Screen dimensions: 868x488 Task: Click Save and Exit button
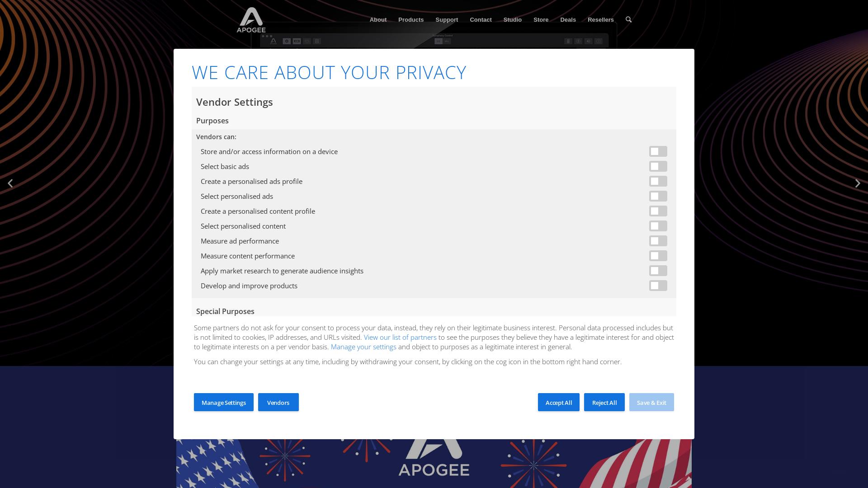(651, 402)
